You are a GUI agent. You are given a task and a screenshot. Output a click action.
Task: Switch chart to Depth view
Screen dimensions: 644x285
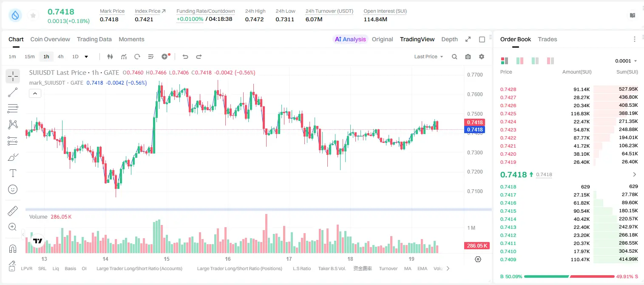click(x=449, y=39)
